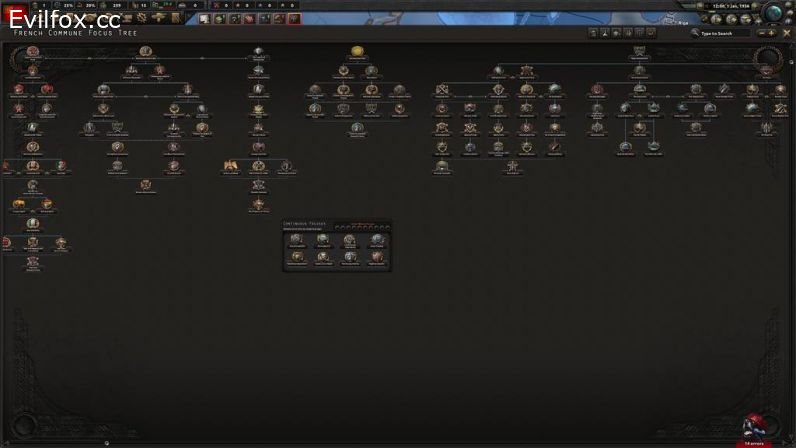Select the gold-highlighted focus at the tree top
796x448 pixels.
pyautogui.click(x=357, y=50)
